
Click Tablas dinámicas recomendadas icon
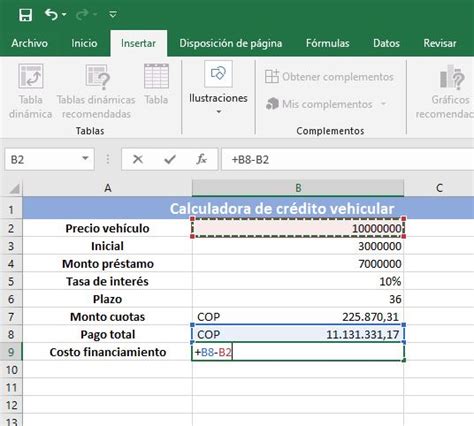(97, 77)
